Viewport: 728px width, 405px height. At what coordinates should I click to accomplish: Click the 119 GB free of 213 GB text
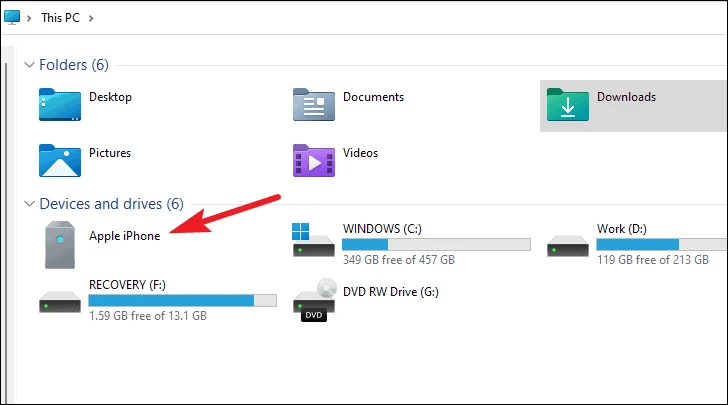[653, 260]
